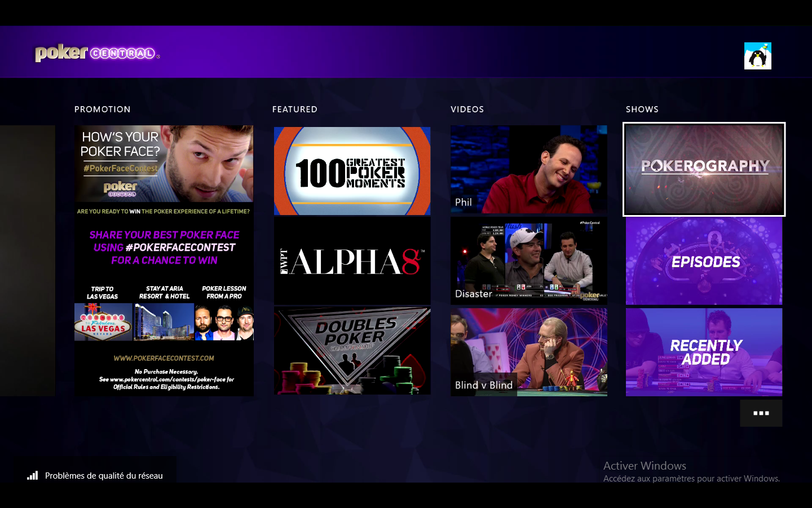The image size is (812, 508).
Task: Select the Shows section heading
Action: pos(642,110)
